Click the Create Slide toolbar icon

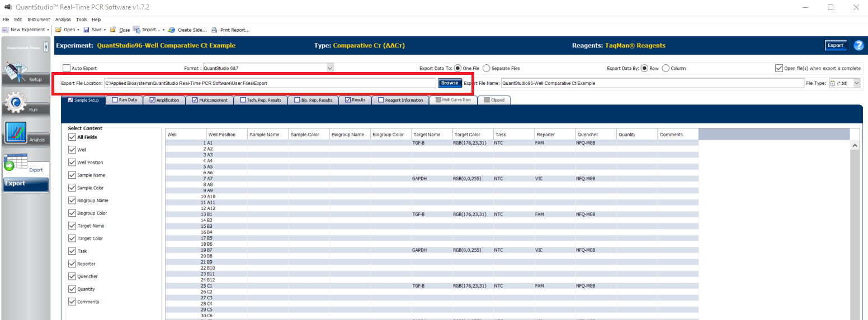coord(172,30)
